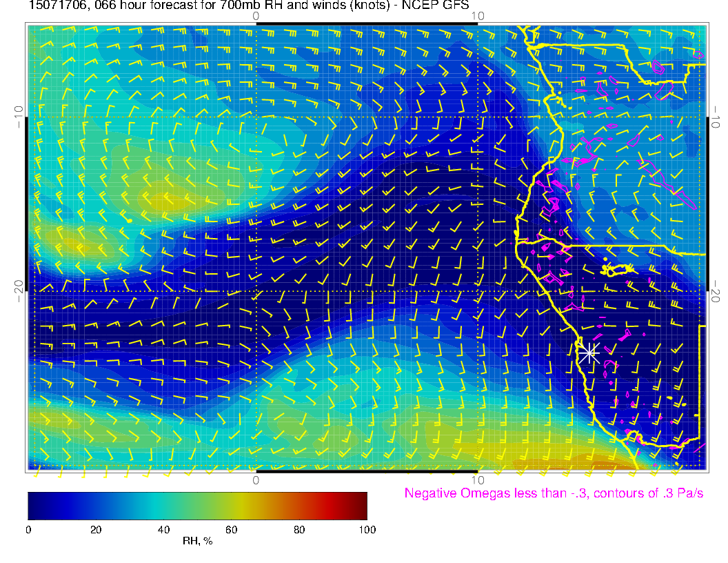Screen dimensions: 728x563
Task: Click the 0 longitude label below the map
Action: click(256, 480)
